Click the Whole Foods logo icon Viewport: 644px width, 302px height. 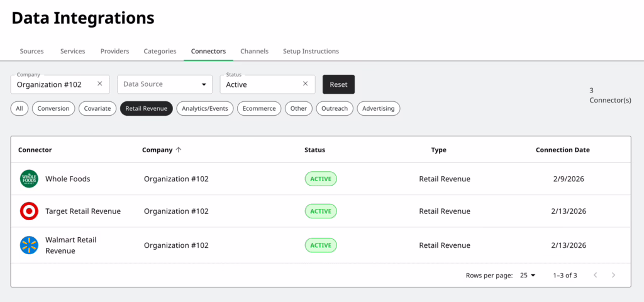click(x=29, y=179)
